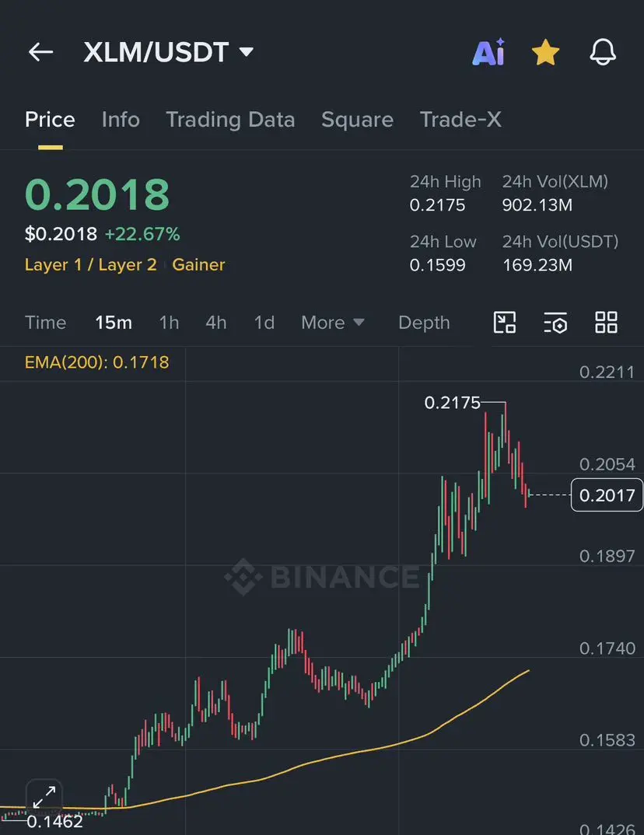
Task: Switch to Depth chart view
Action: 424,323
